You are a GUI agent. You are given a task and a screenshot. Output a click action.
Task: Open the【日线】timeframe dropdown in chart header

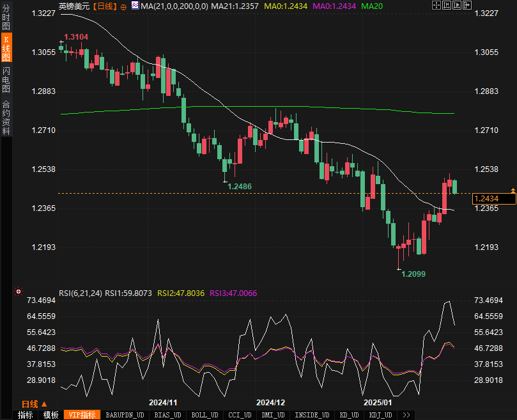click(x=105, y=6)
